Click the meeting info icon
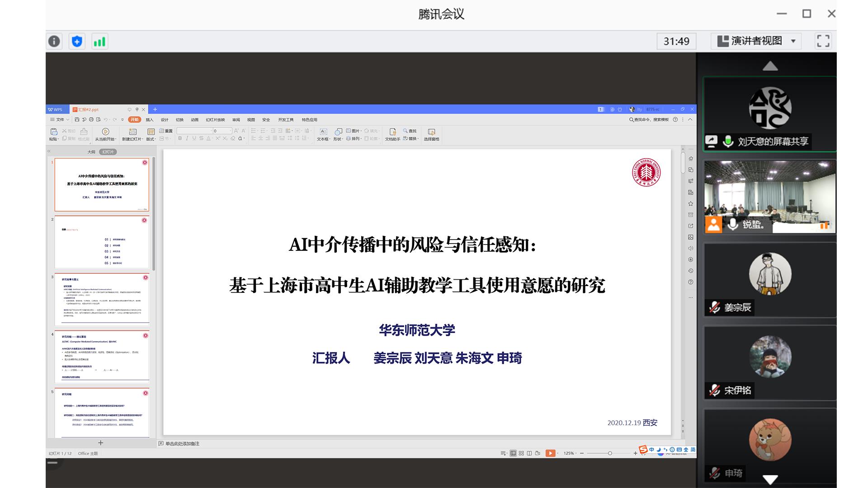The image size is (868, 488). point(54,42)
